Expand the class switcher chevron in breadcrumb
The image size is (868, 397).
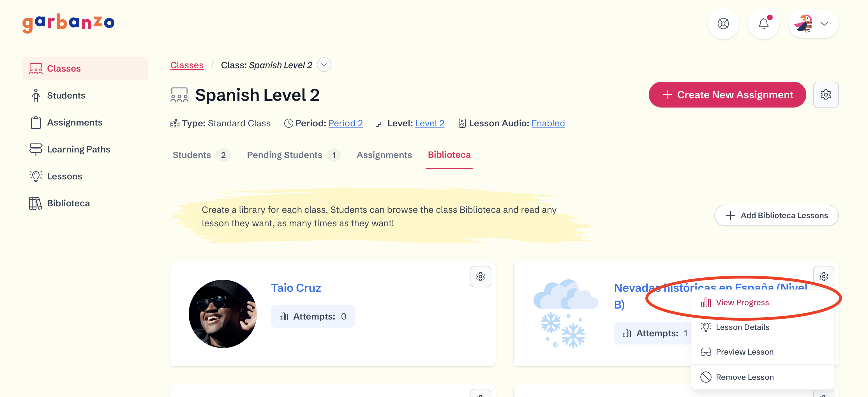click(324, 65)
